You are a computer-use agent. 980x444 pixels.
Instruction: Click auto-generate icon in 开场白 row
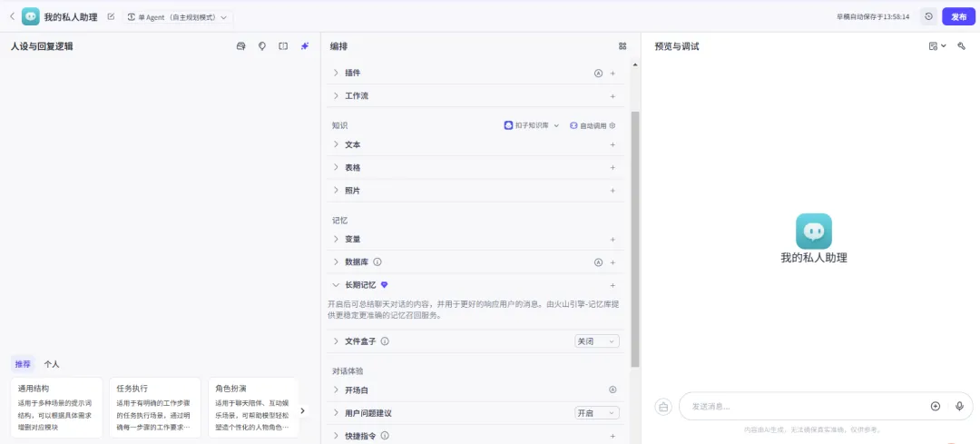tap(612, 390)
